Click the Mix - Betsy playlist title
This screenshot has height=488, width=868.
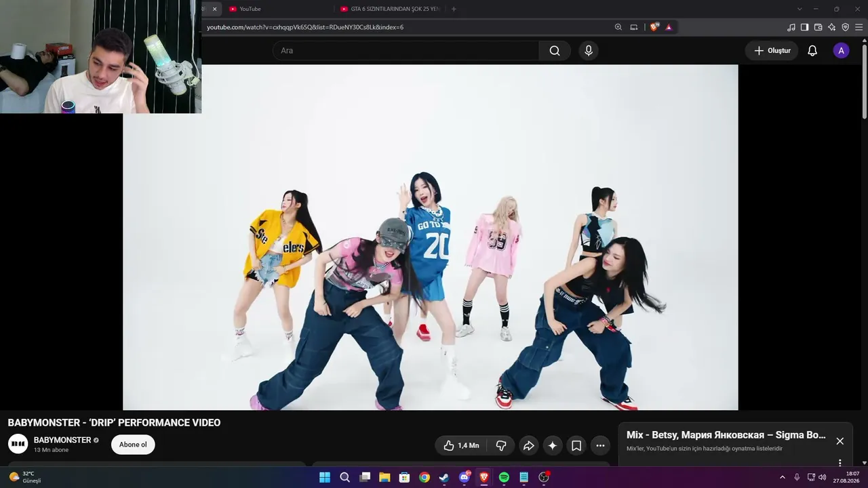click(x=726, y=435)
